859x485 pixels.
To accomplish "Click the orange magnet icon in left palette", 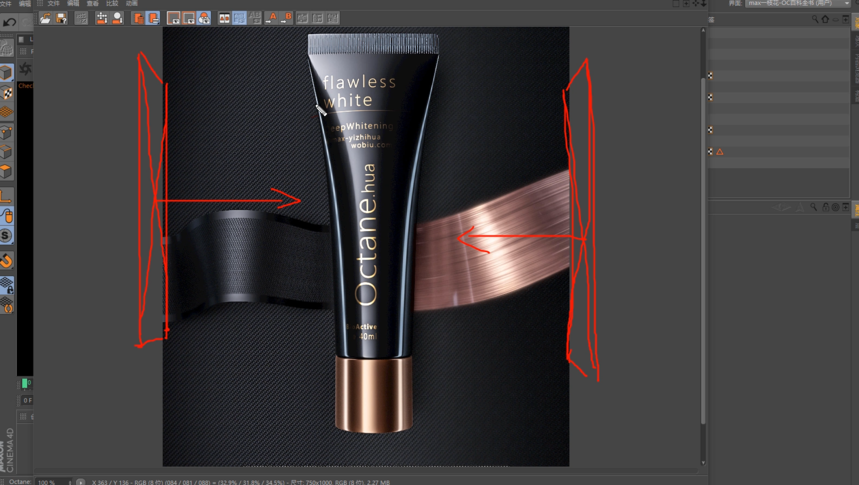I will 7,260.
